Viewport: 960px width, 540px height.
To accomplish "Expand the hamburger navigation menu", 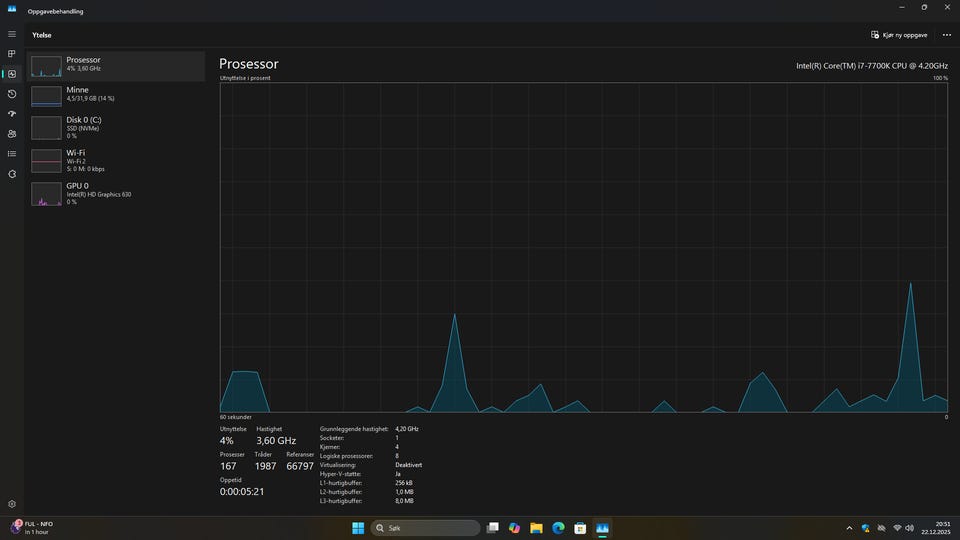I will pyautogui.click(x=12, y=34).
